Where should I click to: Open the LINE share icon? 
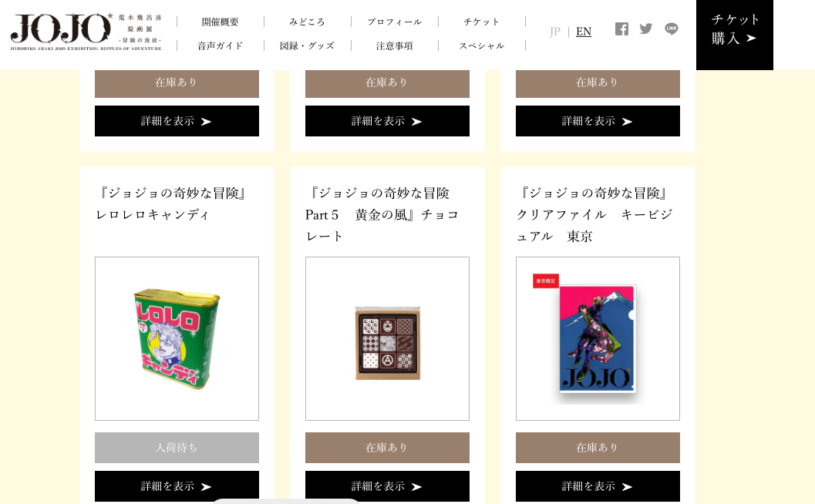click(672, 29)
